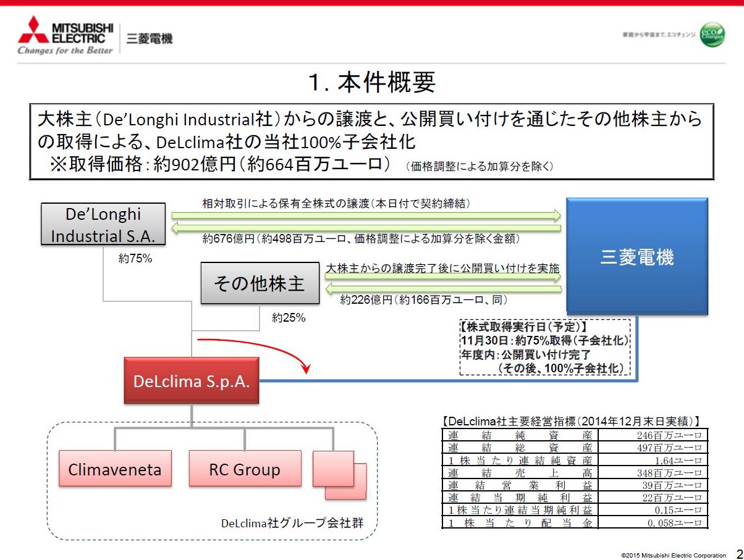This screenshot has height=560, width=744.
Task: Select the table cell 1株当たり配当金
Action: (x=520, y=523)
